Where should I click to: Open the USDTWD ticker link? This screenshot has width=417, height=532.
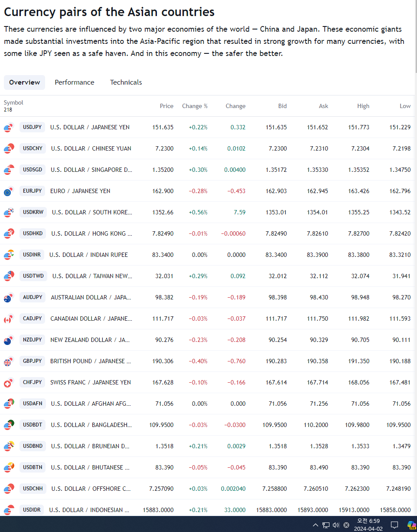click(33, 276)
